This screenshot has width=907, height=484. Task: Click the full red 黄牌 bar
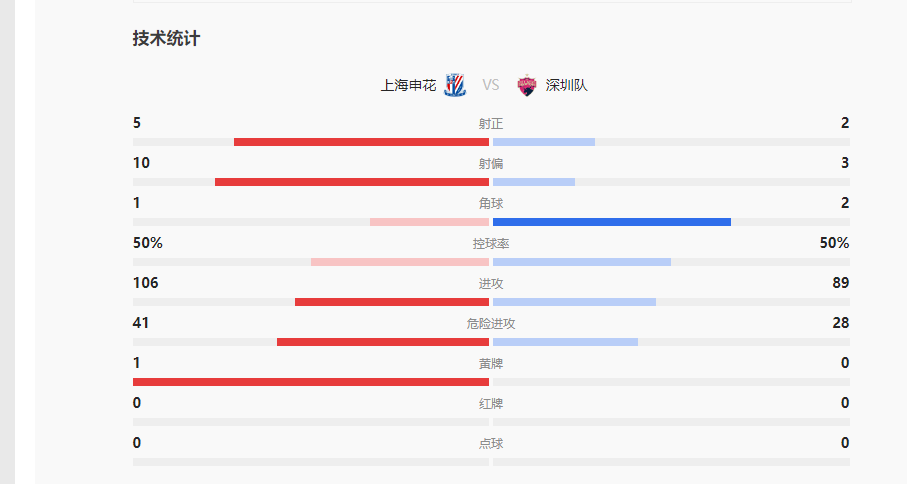tap(311, 382)
